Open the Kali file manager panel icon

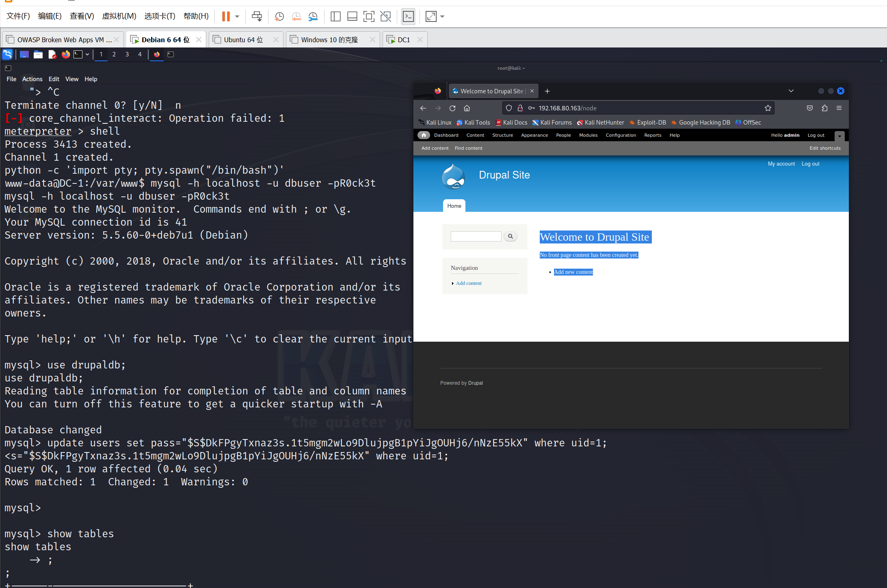pyautogui.click(x=38, y=54)
